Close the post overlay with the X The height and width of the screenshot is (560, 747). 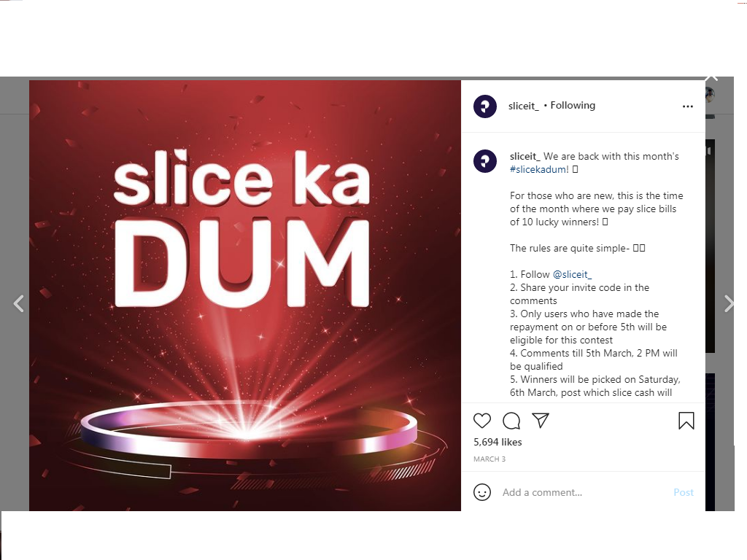click(711, 78)
